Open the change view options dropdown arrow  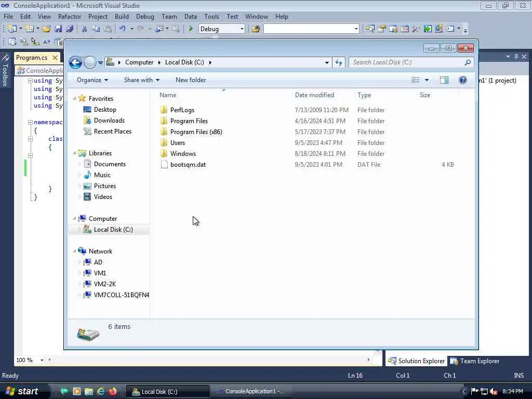pyautogui.click(x=427, y=80)
